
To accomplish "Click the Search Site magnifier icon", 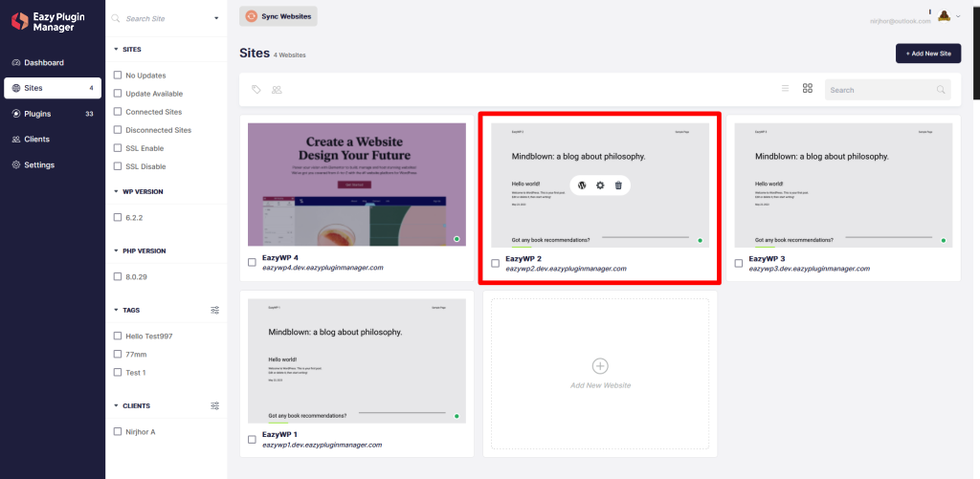I will (x=116, y=18).
